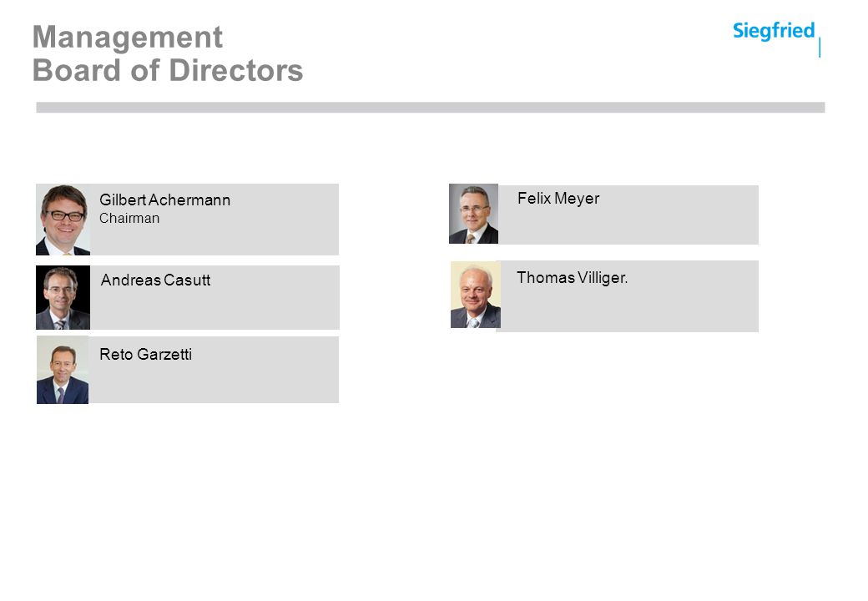
Task: Click the gray horizontal divider bar
Action: point(431,108)
